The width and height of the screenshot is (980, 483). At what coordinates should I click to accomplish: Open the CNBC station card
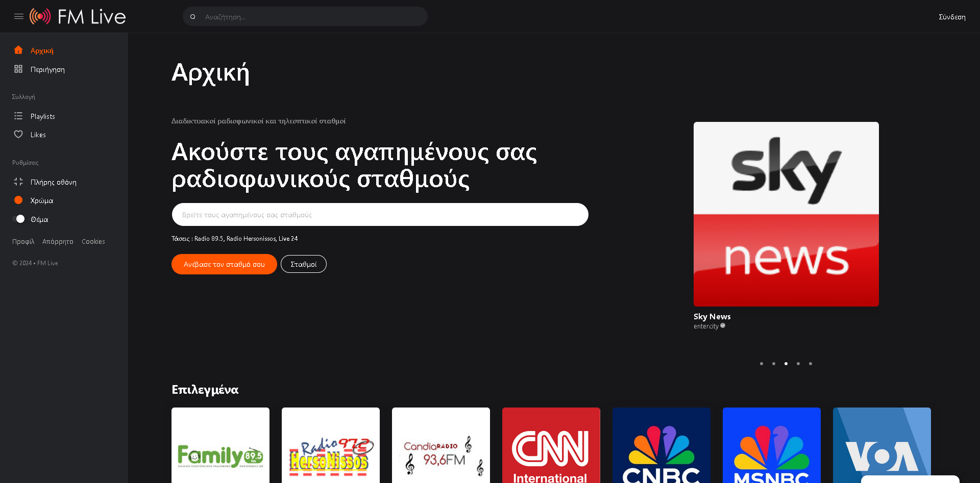(661, 445)
